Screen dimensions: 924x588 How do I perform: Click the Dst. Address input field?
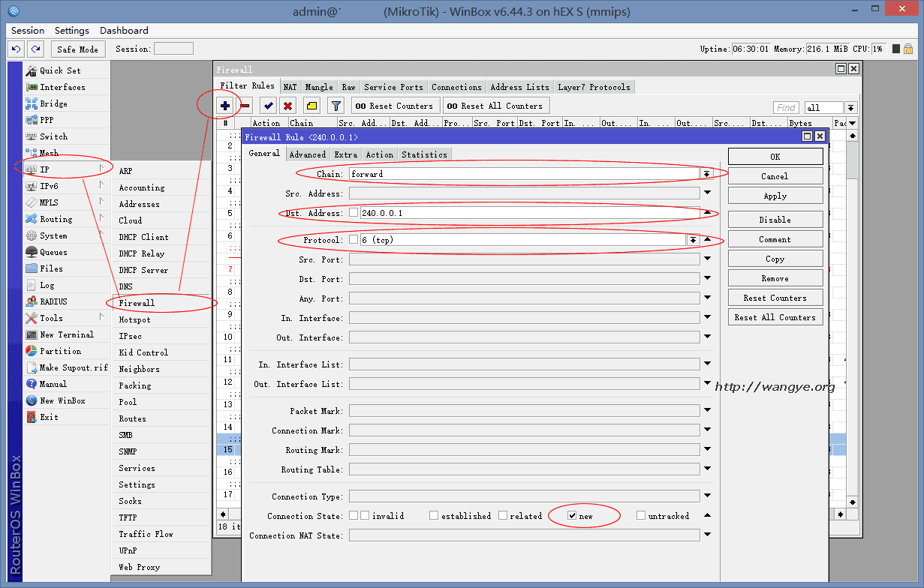[x=529, y=213]
